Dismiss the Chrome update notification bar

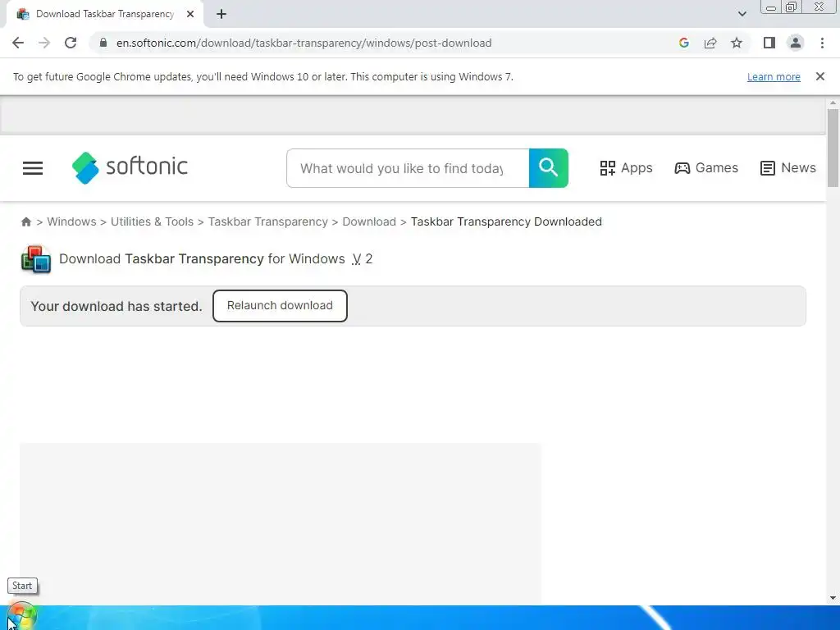coord(820,76)
